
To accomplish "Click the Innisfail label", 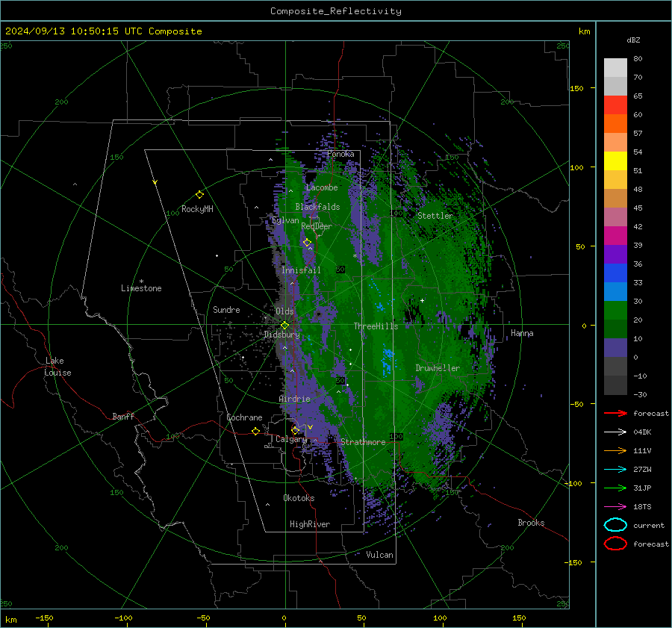I will tap(301, 270).
